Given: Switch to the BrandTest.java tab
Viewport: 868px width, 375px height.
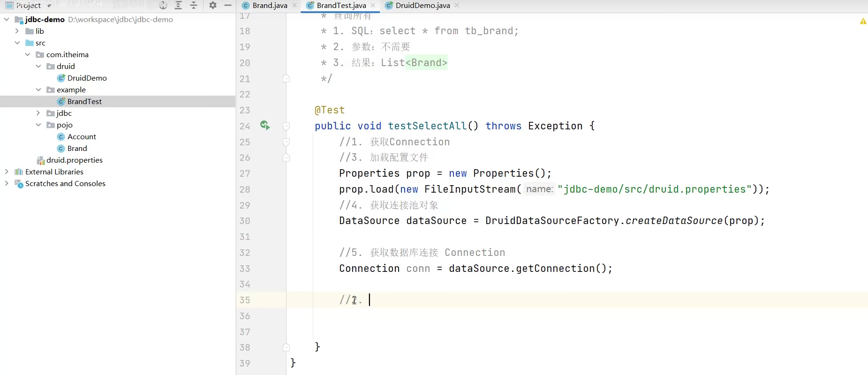Looking at the screenshot, I should click(x=341, y=6).
